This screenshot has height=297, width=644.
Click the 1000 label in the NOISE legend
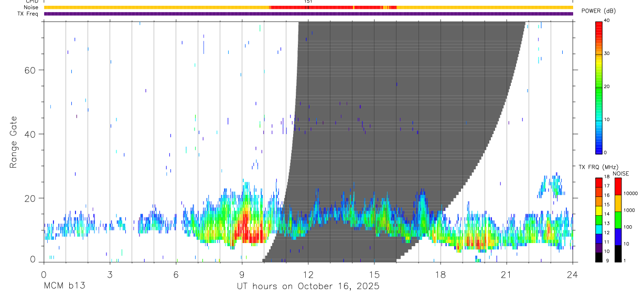point(629,211)
